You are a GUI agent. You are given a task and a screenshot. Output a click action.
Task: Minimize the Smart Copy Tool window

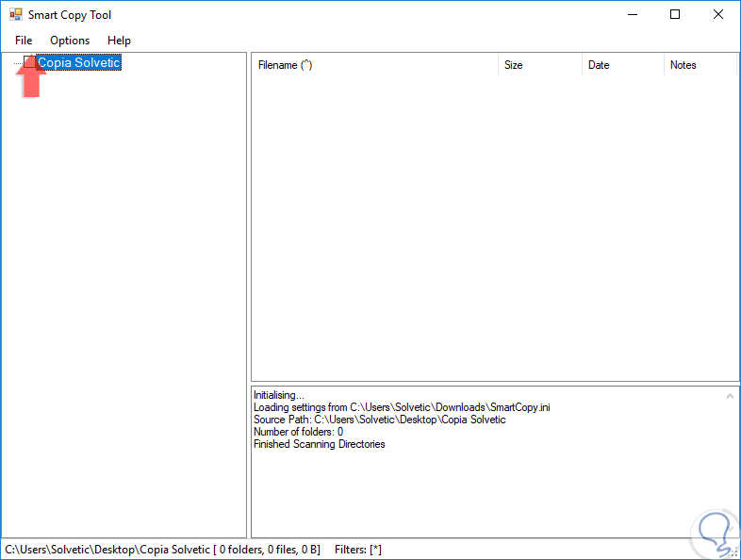(x=633, y=15)
